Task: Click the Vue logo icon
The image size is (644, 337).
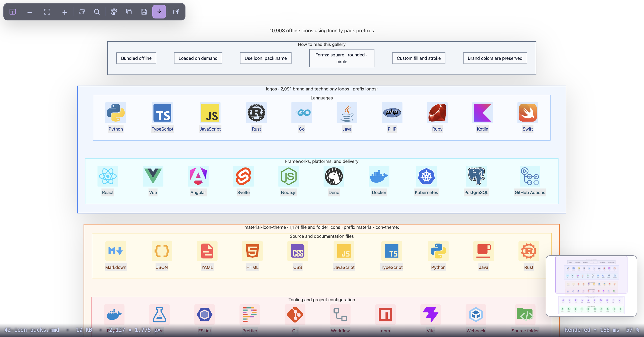Action: [x=153, y=176]
